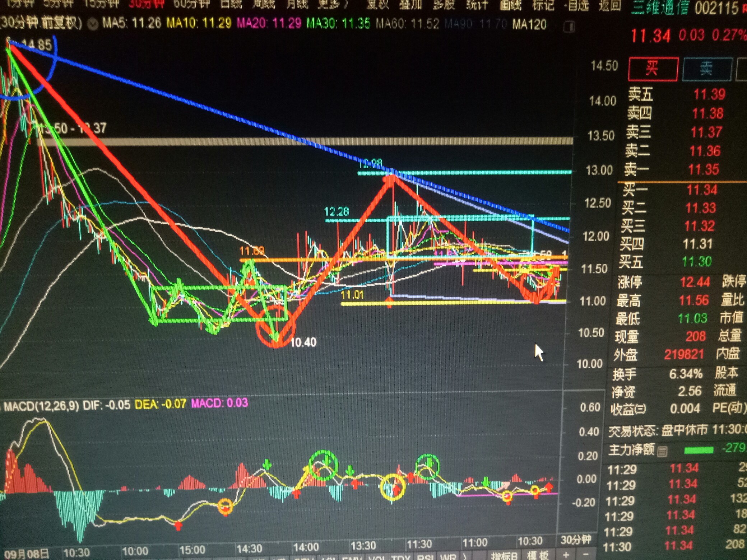Click the 指标B indicator button
The image size is (747, 560).
pos(504,557)
